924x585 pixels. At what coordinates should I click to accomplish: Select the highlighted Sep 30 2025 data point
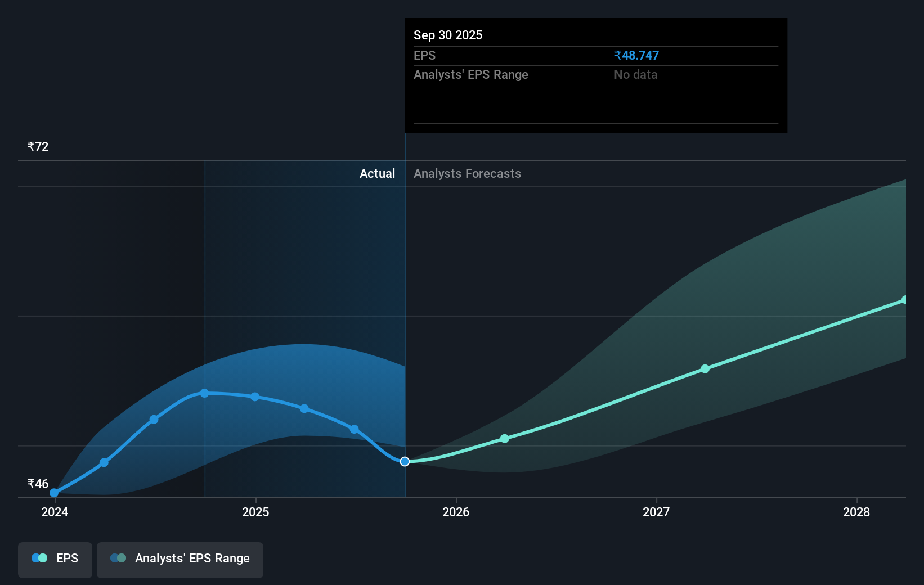tap(404, 462)
